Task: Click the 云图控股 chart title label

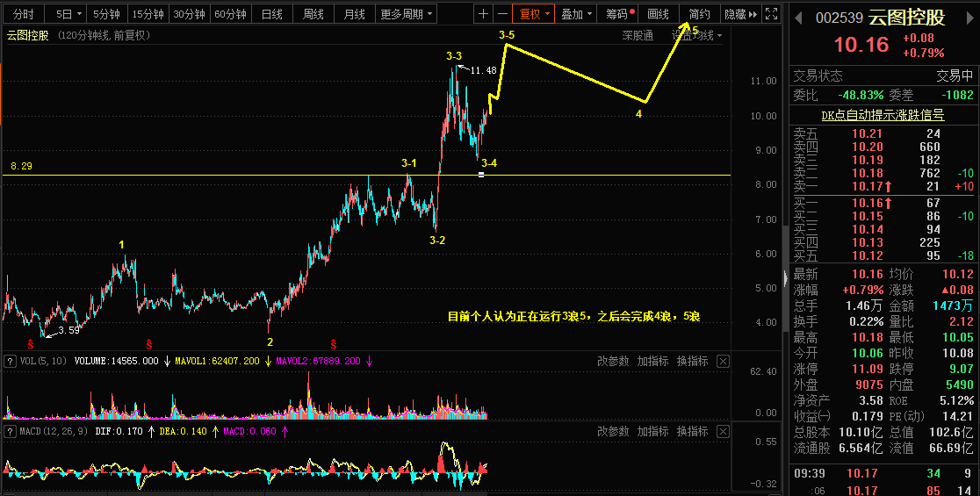Action: coord(27,36)
